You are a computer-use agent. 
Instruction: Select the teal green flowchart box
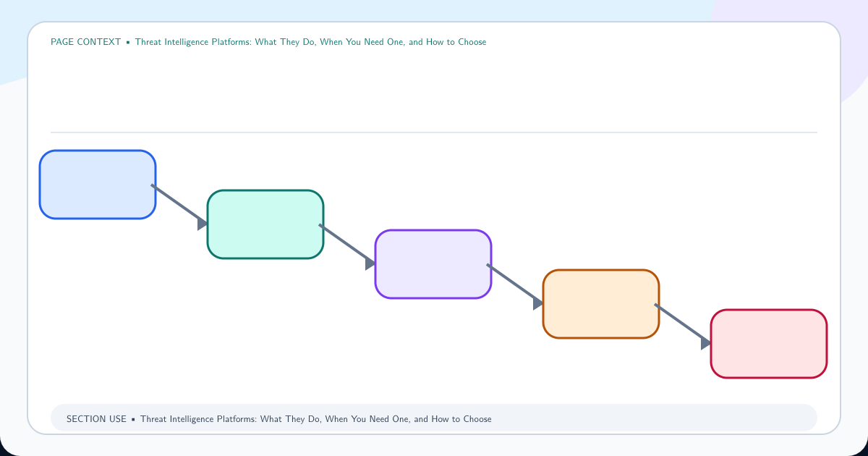pyautogui.click(x=265, y=224)
